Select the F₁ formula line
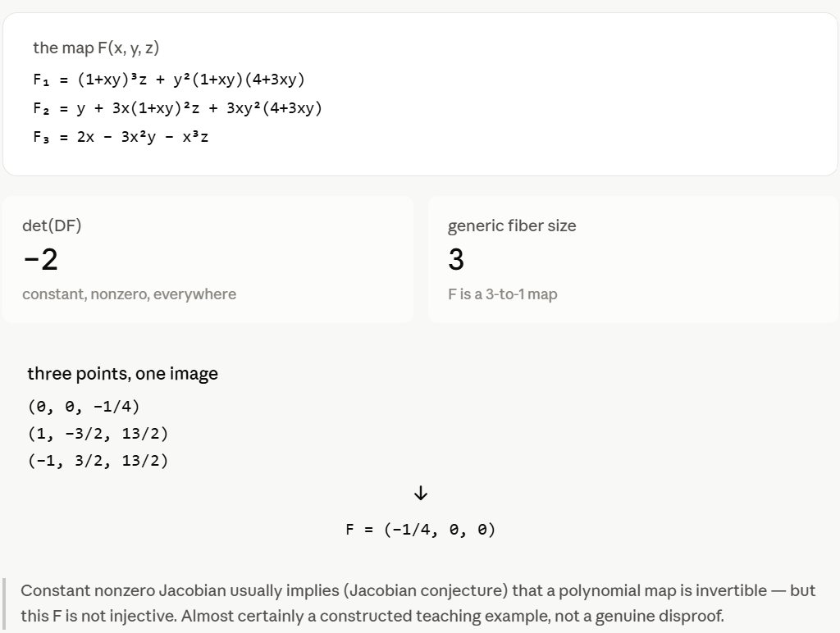Viewport: 840px width, 633px height. point(169,80)
